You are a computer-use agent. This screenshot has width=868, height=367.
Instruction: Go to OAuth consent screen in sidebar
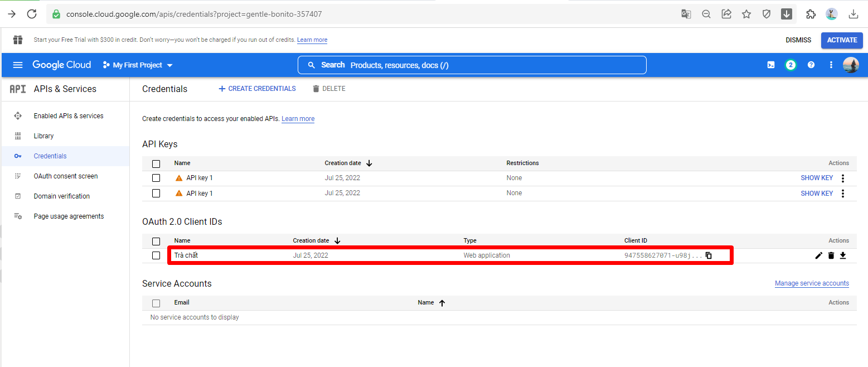pos(65,176)
